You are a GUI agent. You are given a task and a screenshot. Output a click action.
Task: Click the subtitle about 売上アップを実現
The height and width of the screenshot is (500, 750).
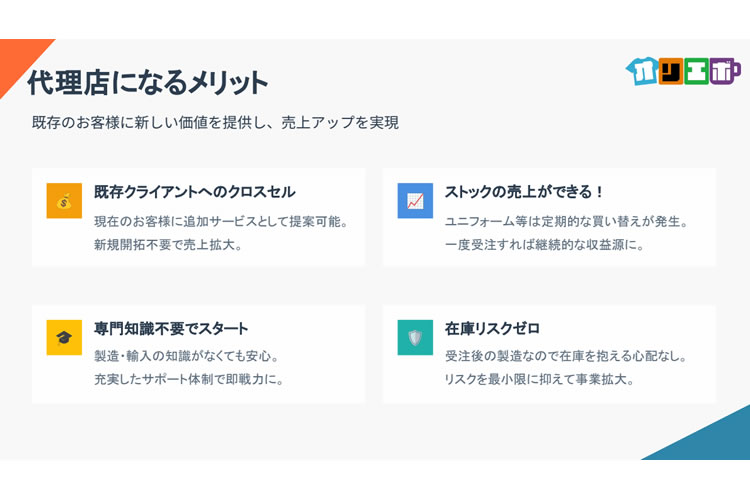[215, 123]
